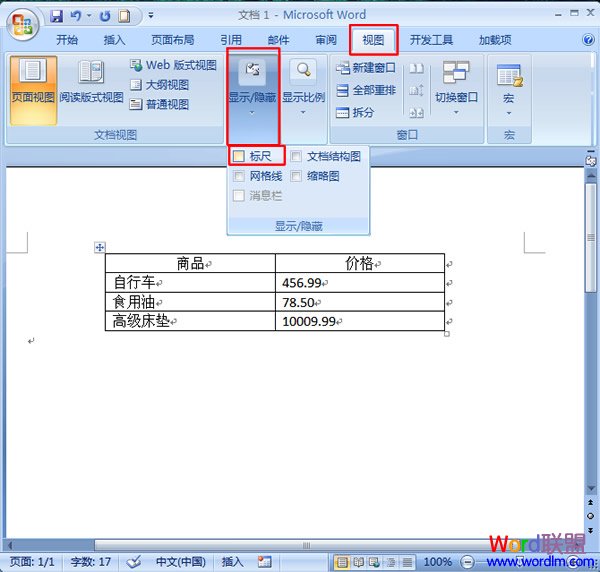This screenshot has height=572, width=600.
Task: Select Web 版式视图 option
Action: coord(173,65)
